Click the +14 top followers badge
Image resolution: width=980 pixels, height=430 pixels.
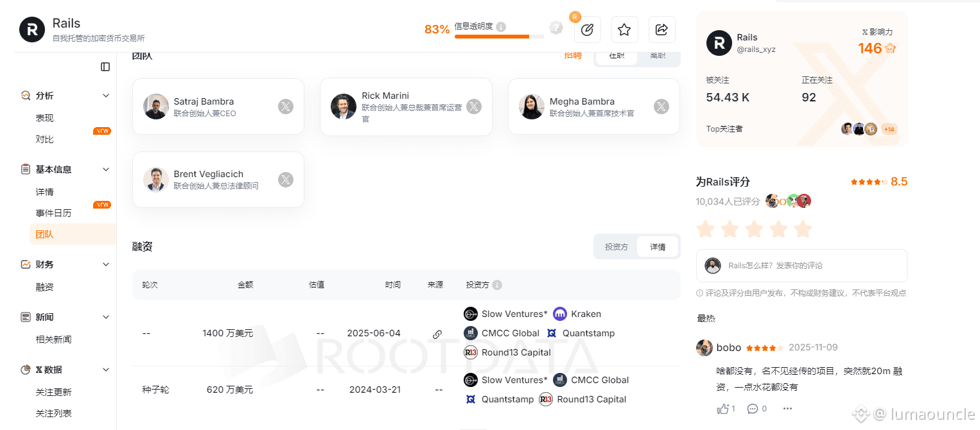(x=889, y=129)
